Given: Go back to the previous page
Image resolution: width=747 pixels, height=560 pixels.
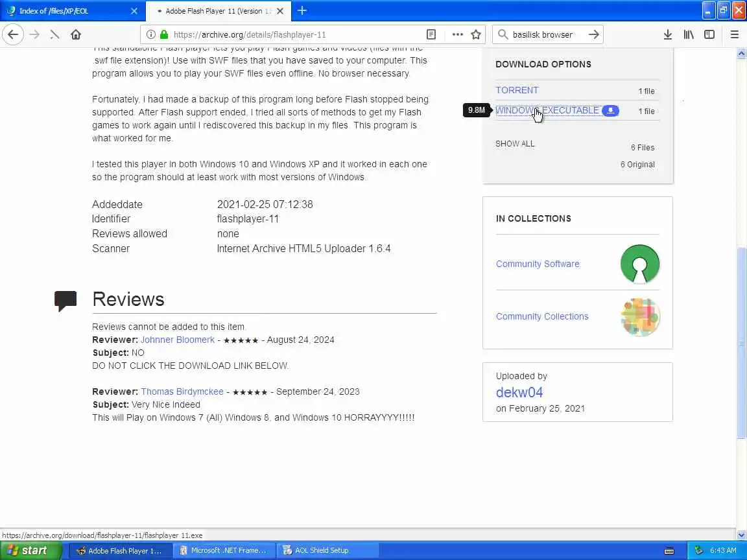Looking at the screenshot, I should point(13,34).
